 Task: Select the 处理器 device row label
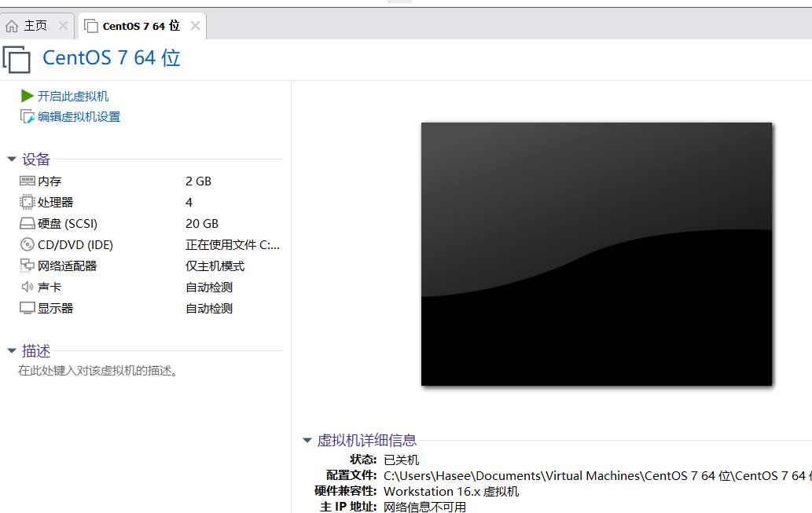pos(55,203)
